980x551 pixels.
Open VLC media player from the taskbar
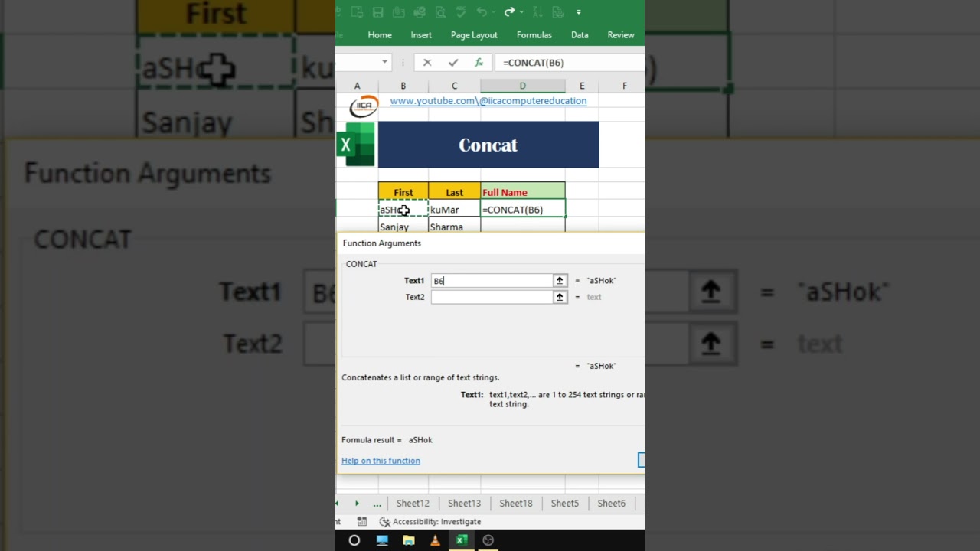click(x=435, y=540)
